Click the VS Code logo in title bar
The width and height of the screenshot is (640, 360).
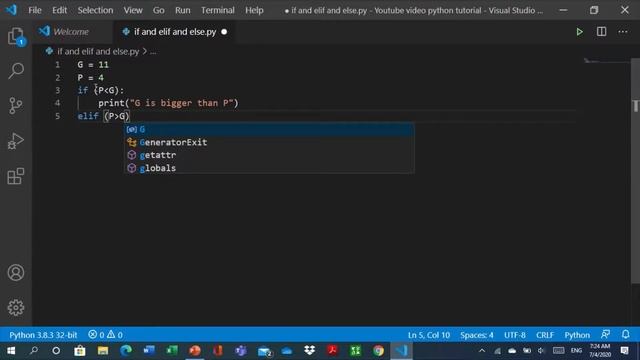pos(11,10)
